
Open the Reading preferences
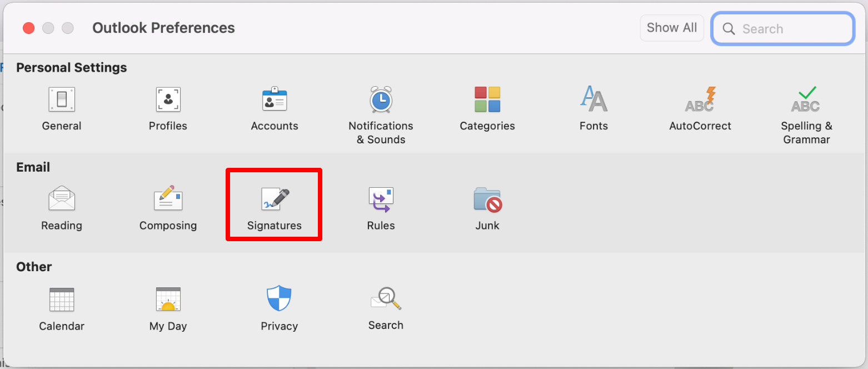[x=61, y=205]
